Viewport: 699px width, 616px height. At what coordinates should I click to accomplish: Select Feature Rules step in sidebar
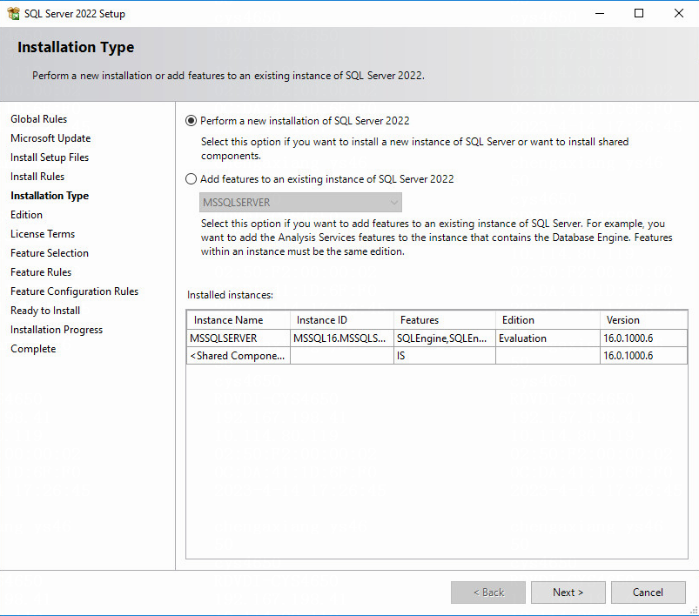coord(41,272)
